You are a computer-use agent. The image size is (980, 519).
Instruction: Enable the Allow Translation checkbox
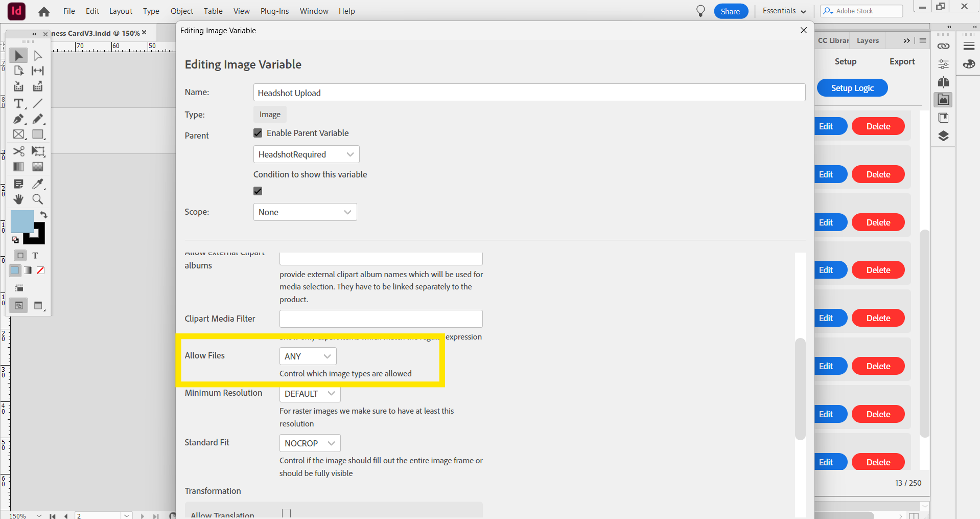coord(286,513)
